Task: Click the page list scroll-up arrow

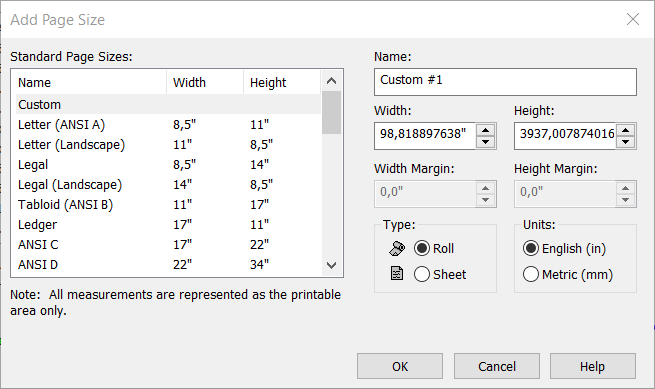Action: tap(332, 81)
